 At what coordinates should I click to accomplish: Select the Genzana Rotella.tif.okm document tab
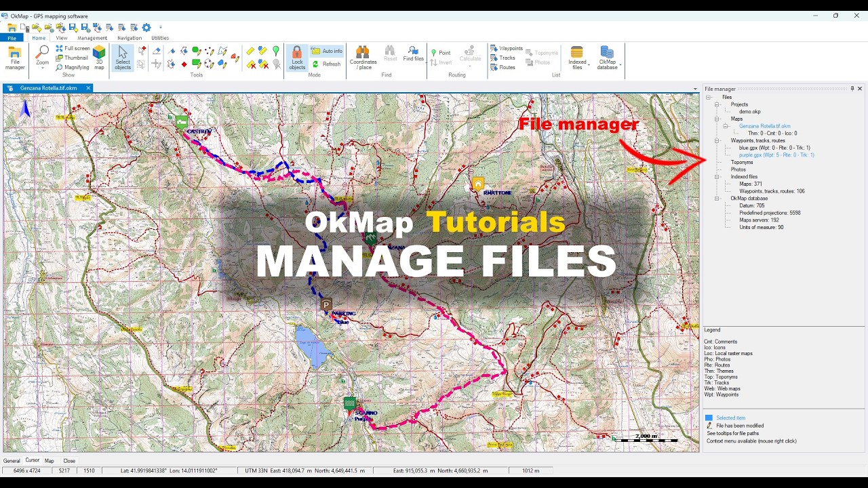[x=48, y=88]
